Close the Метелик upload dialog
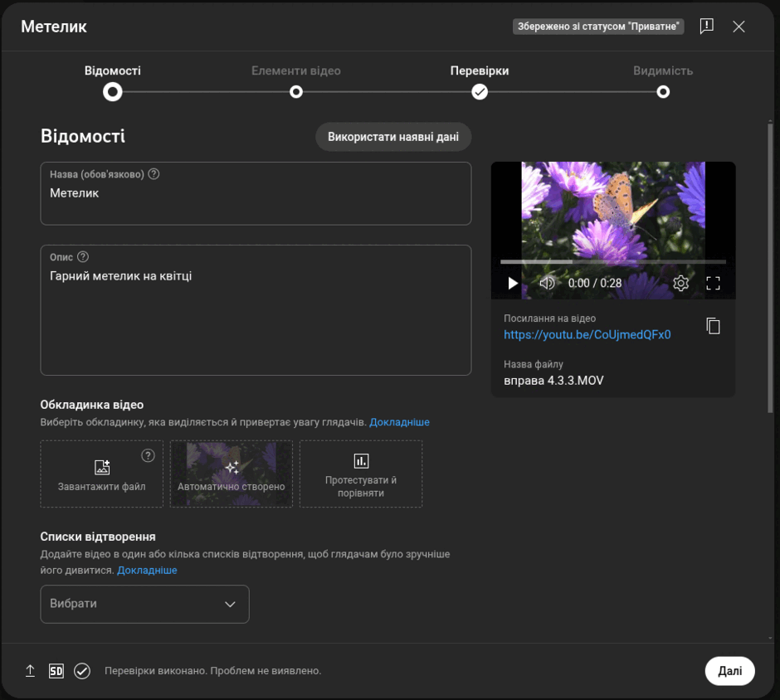The image size is (780, 700). pyautogui.click(x=739, y=27)
